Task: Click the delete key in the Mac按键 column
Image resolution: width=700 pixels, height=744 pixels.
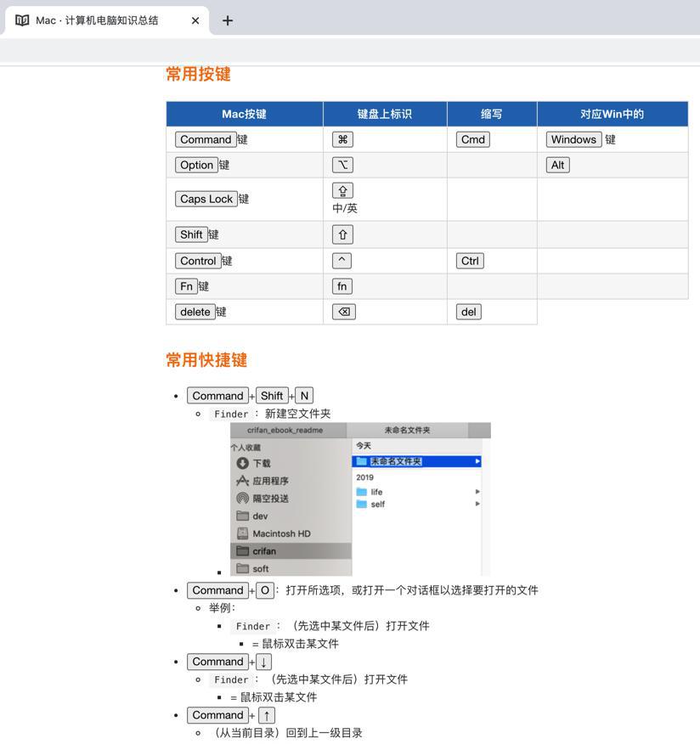Action: tap(195, 312)
